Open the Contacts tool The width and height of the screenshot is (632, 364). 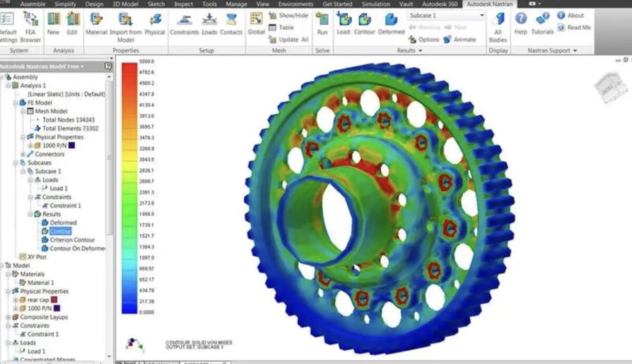[x=231, y=24]
